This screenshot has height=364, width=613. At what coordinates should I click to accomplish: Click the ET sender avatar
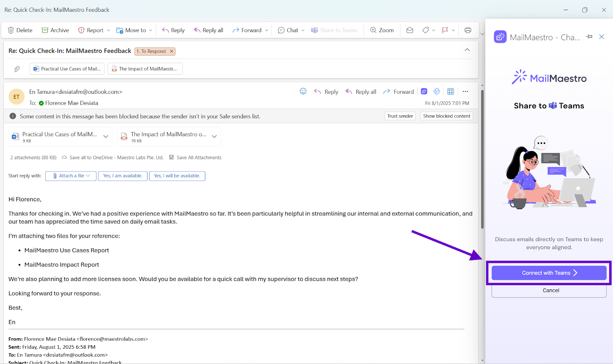16,97
